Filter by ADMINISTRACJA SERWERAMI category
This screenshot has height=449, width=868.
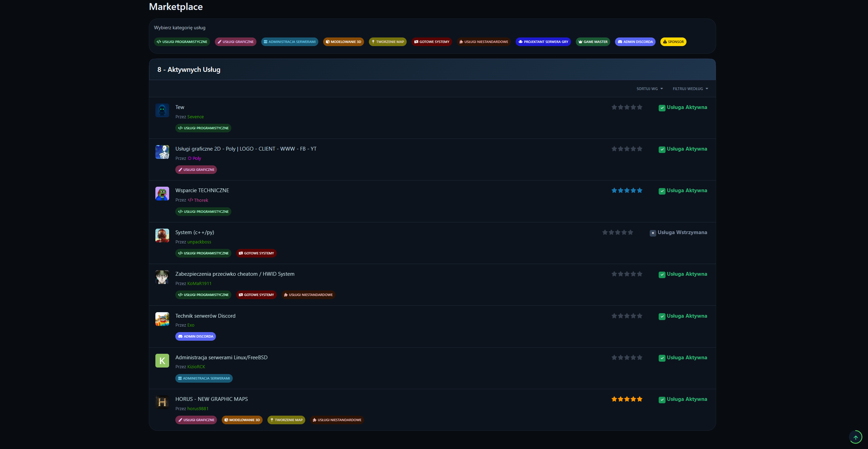[290, 42]
